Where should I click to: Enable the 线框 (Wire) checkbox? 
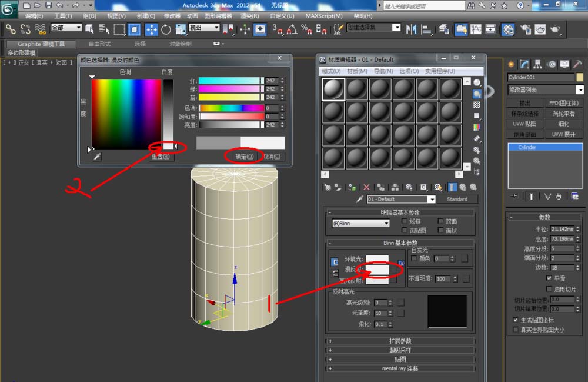(x=405, y=221)
